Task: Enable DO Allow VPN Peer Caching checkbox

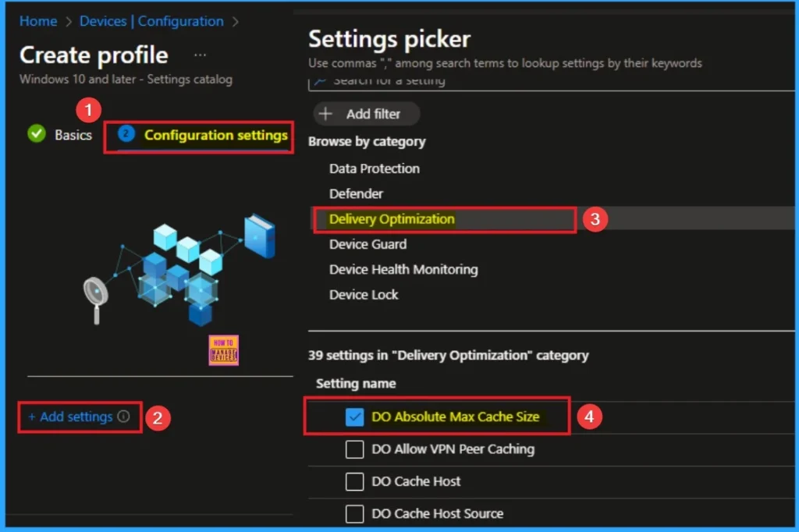Action: tap(355, 449)
